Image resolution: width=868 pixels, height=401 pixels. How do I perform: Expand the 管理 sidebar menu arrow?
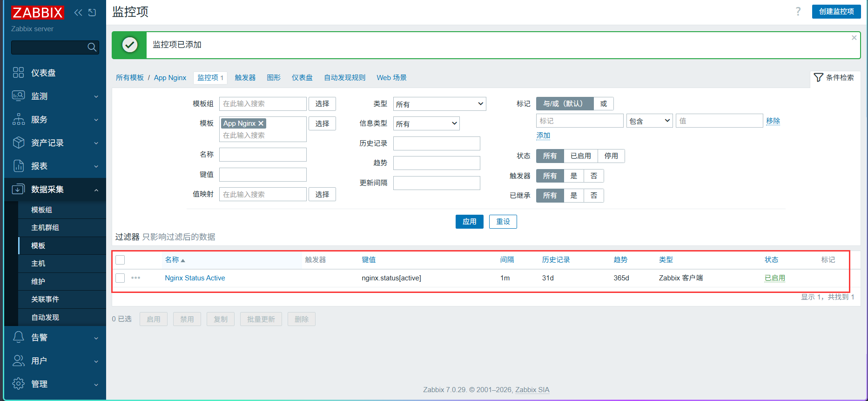(x=96, y=384)
